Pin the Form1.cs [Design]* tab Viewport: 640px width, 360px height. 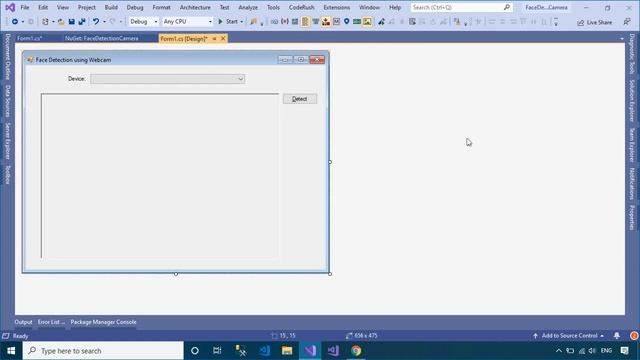[214, 38]
